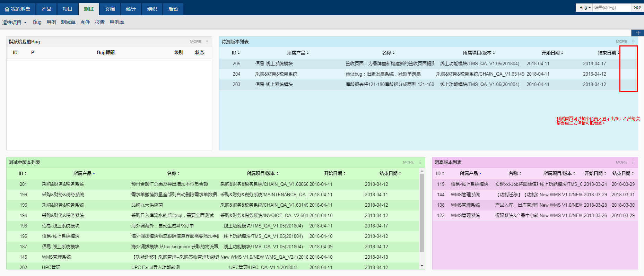Open three-dot menu of 阻塞版本列表 panel
The image size is (644, 276).
point(633,162)
